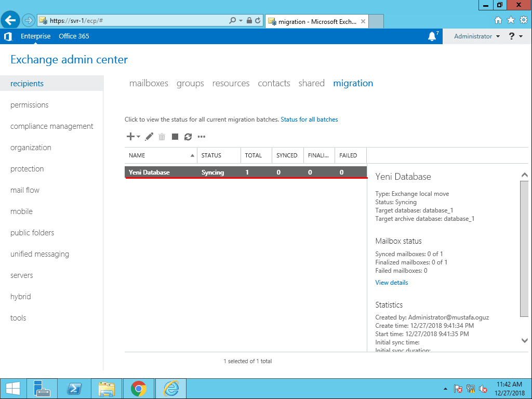Open unified messaging in left navigation
Screen dimensions: 532x399
point(39,254)
